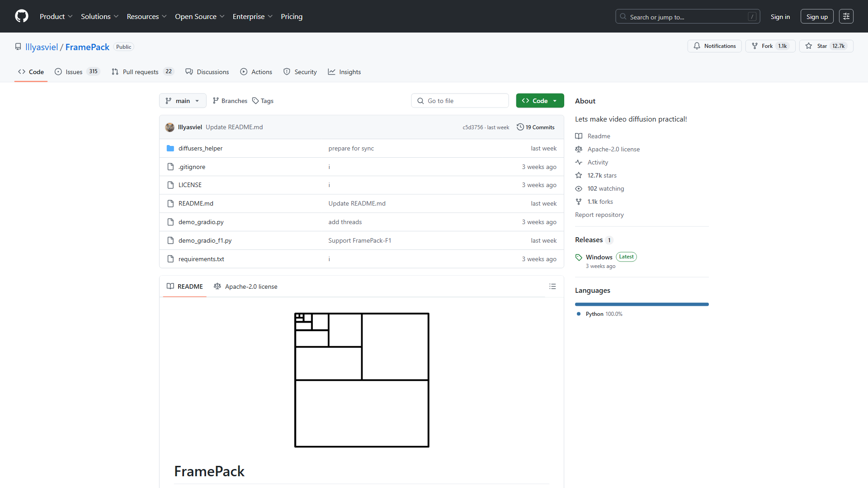Click the Sign in link
This screenshot has width=868, height=488.
click(x=780, y=17)
